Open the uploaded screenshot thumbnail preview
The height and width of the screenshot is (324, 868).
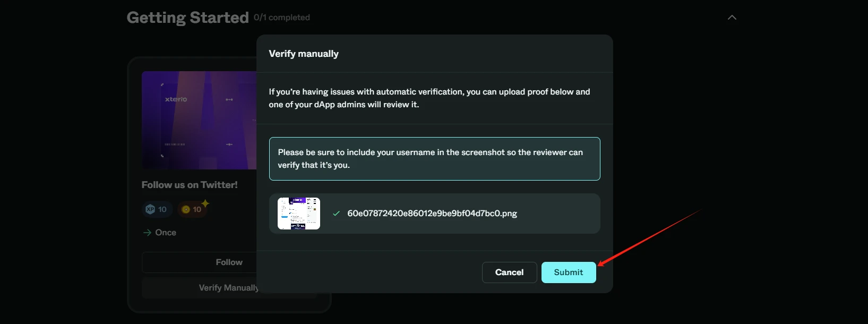click(x=299, y=214)
